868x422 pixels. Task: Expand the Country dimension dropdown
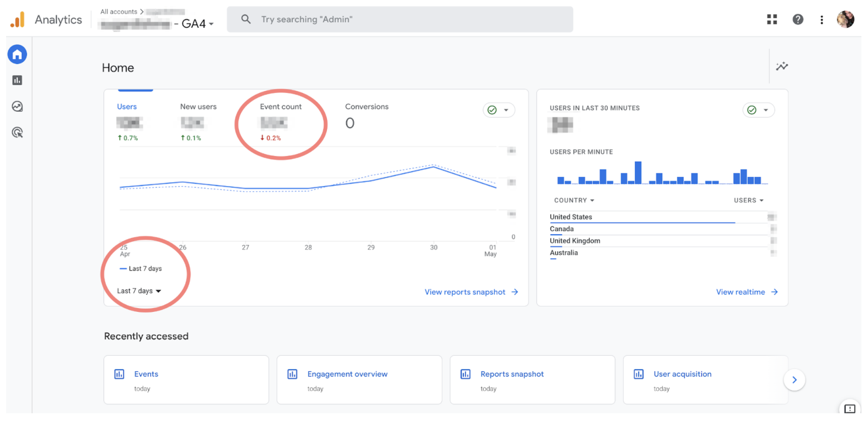point(574,200)
